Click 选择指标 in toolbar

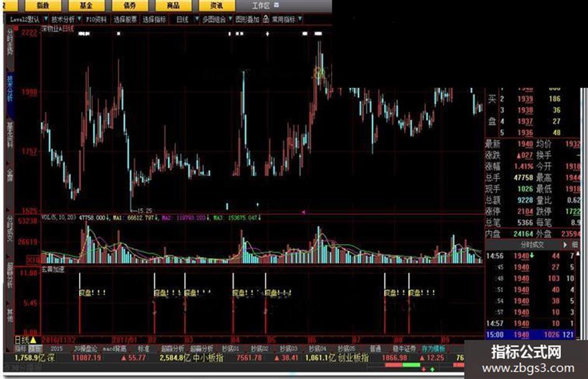click(154, 19)
